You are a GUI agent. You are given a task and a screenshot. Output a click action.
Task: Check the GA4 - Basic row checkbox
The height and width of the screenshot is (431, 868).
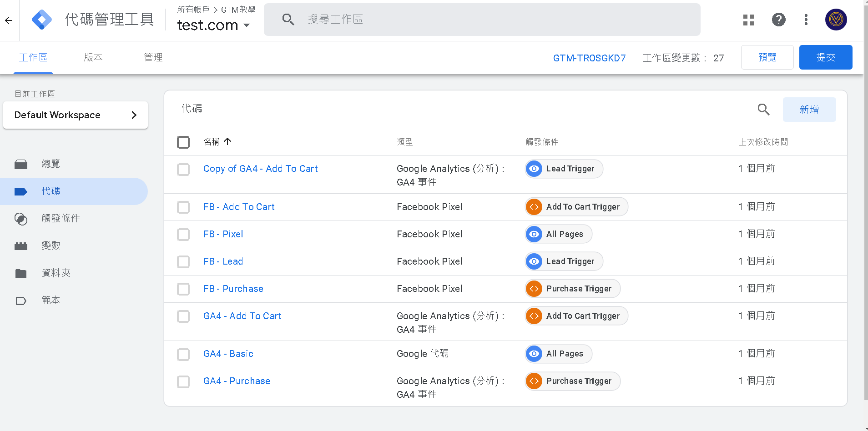[x=183, y=354]
